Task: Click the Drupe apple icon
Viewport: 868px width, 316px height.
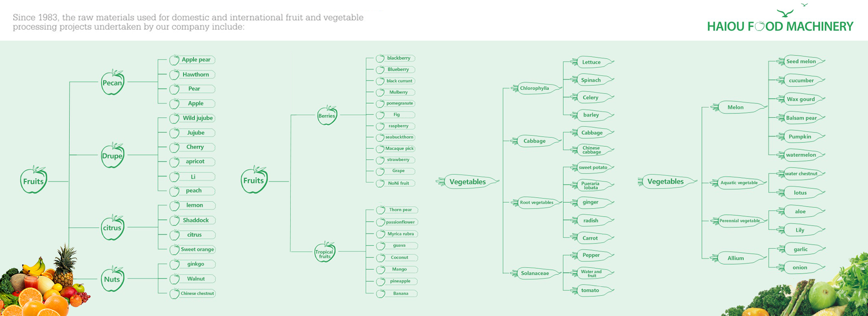Action: 112,155
